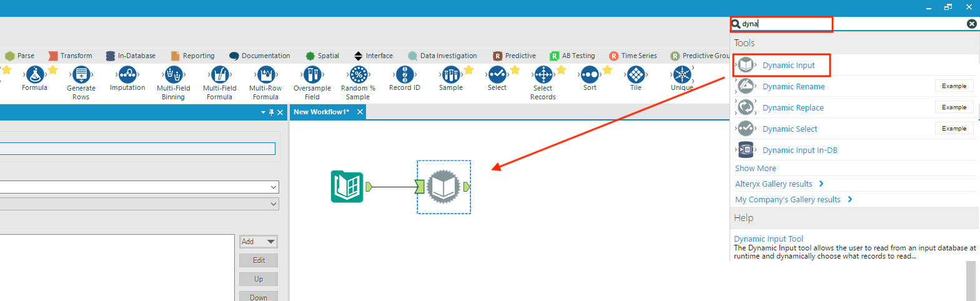
Task: Select the Tile tool icon
Action: [x=636, y=75]
